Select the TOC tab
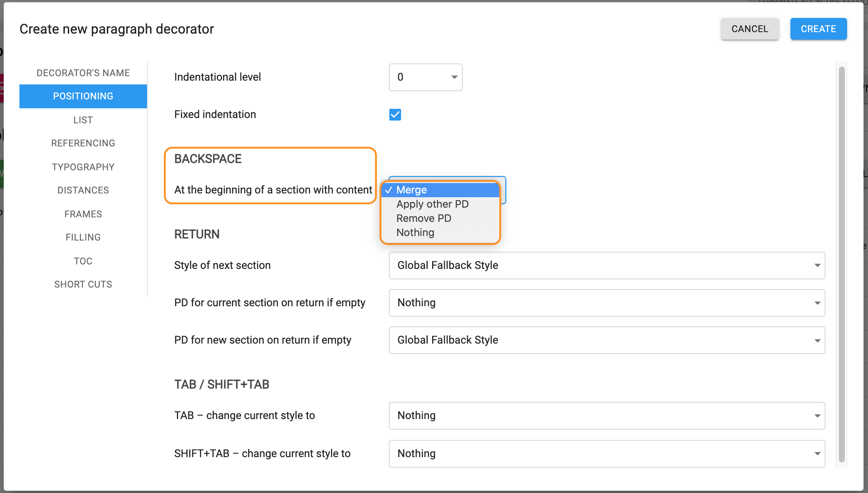 pyautogui.click(x=83, y=261)
